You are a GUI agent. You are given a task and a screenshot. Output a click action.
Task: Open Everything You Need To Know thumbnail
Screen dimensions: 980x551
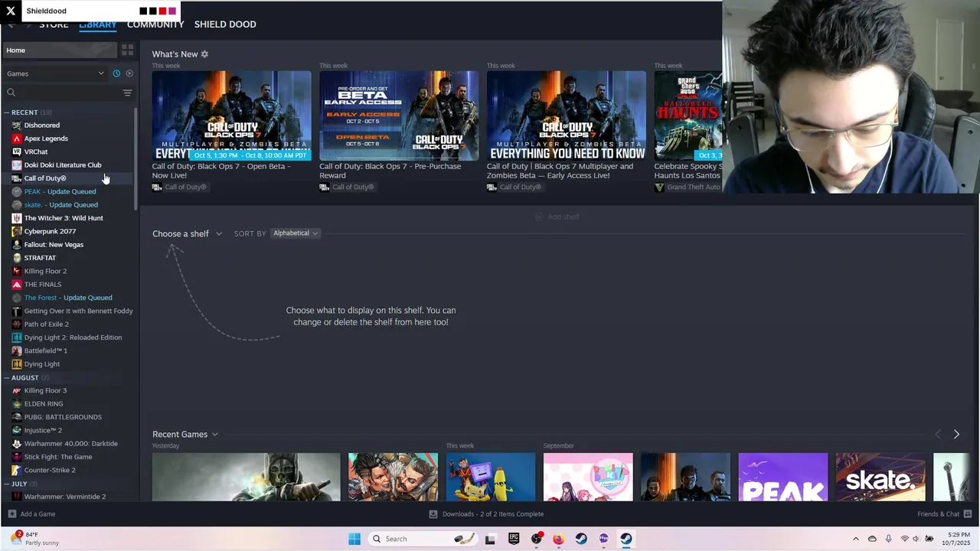coord(567,116)
